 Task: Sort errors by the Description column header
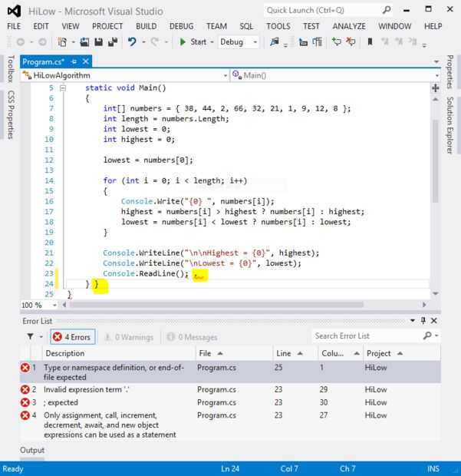point(119,353)
